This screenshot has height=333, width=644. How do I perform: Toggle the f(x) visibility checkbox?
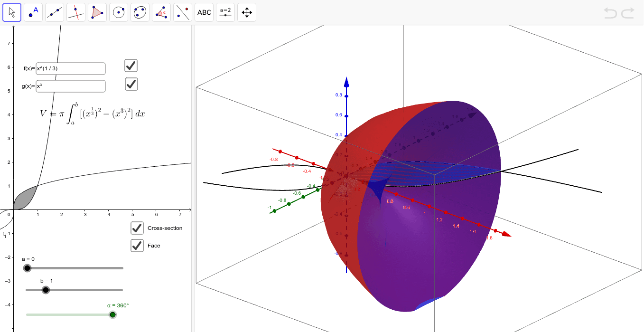coord(131,66)
